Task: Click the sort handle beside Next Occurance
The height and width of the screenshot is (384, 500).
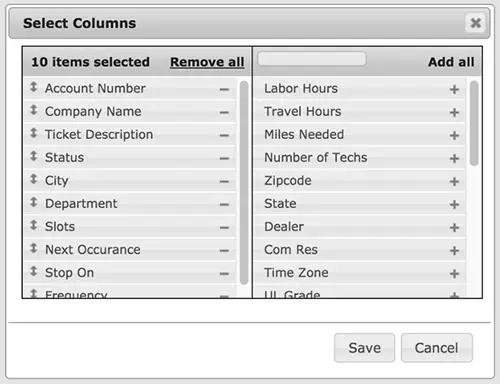Action: 33,248
